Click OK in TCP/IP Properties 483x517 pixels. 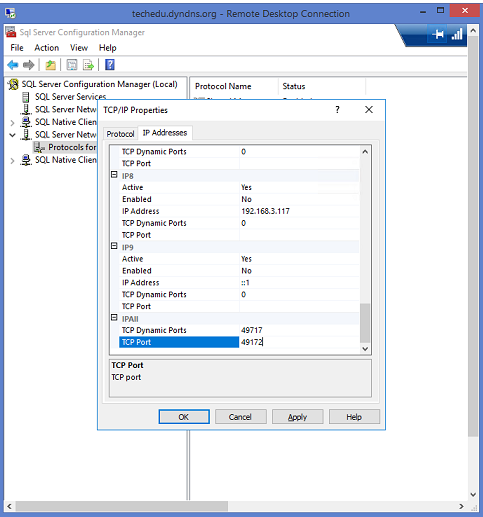click(184, 417)
